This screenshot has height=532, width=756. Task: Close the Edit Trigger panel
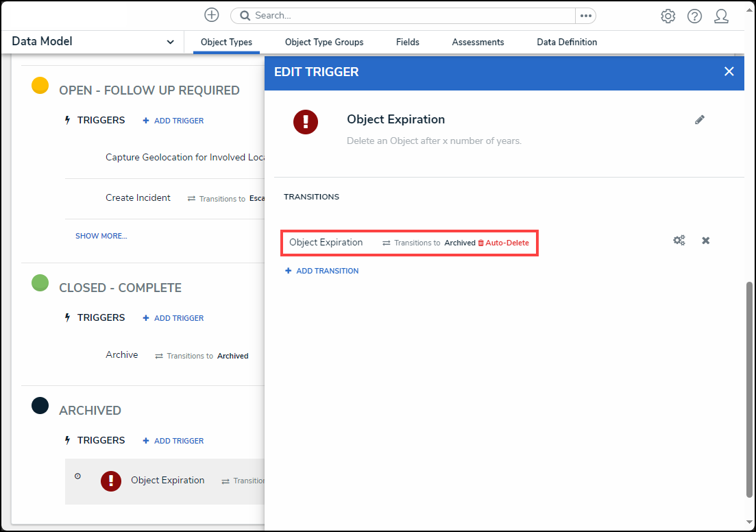[729, 72]
